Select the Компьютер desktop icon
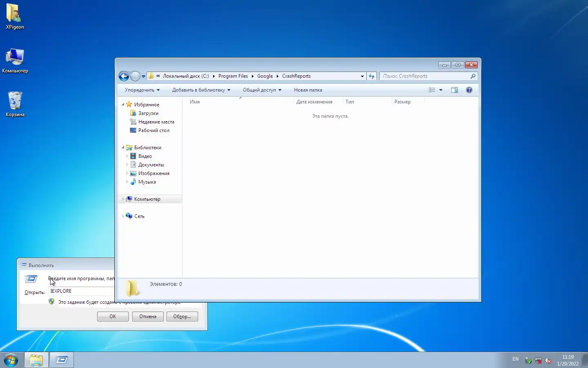 (x=15, y=61)
